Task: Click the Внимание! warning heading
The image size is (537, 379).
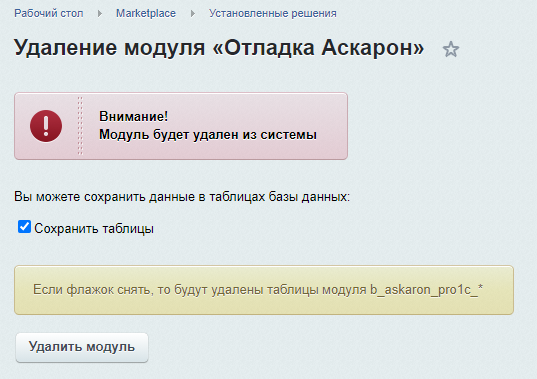Action: [x=134, y=116]
